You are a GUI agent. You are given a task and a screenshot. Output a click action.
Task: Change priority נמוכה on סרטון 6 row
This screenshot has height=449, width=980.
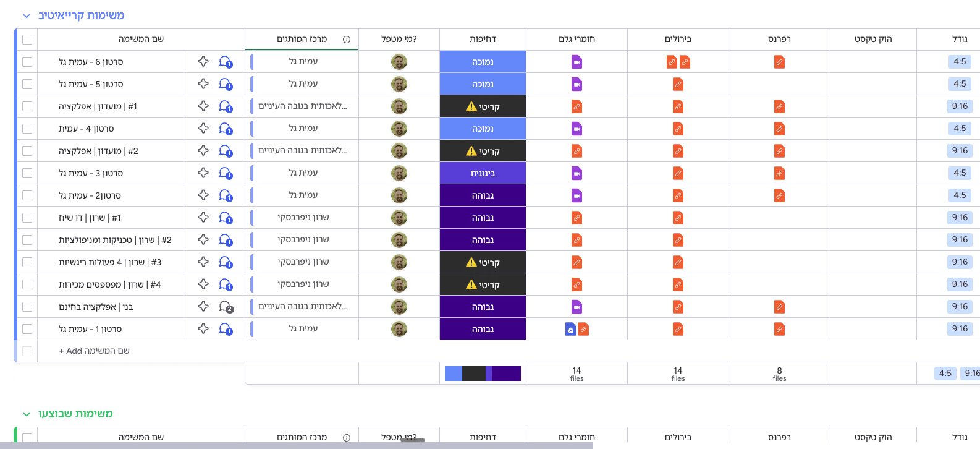click(483, 62)
